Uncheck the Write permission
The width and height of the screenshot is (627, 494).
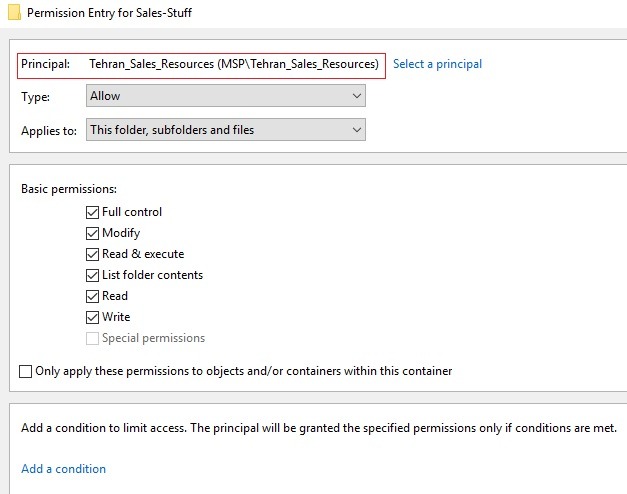[x=92, y=317]
